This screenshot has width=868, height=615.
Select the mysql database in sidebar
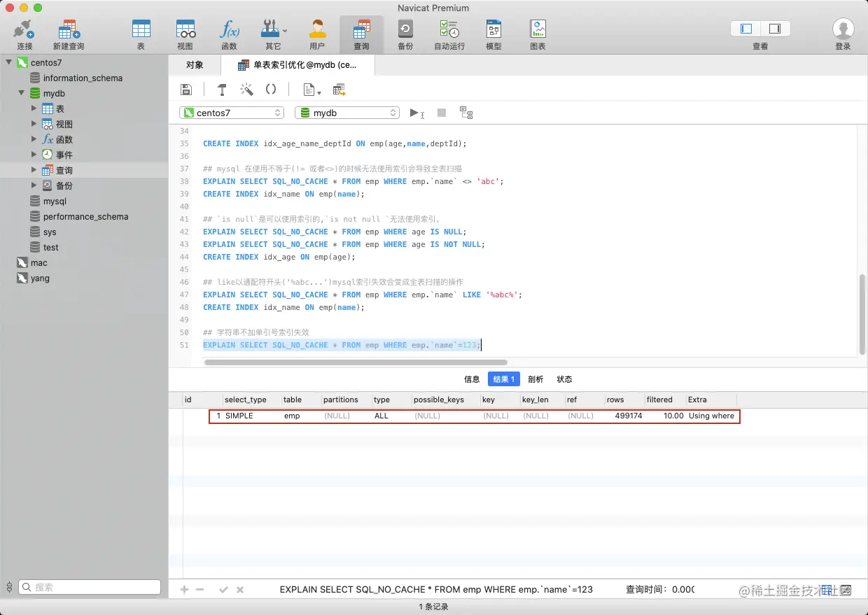point(55,201)
